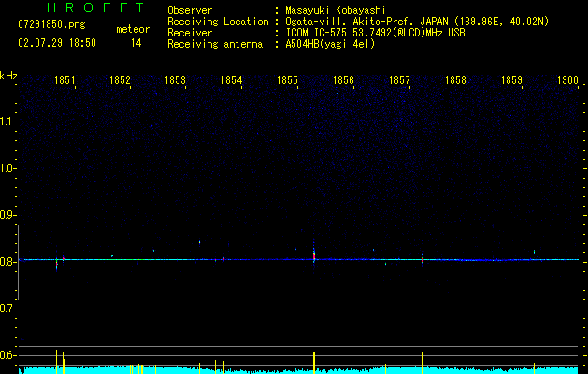Click the 1855 time marker
588x374 pixels.
tap(287, 79)
